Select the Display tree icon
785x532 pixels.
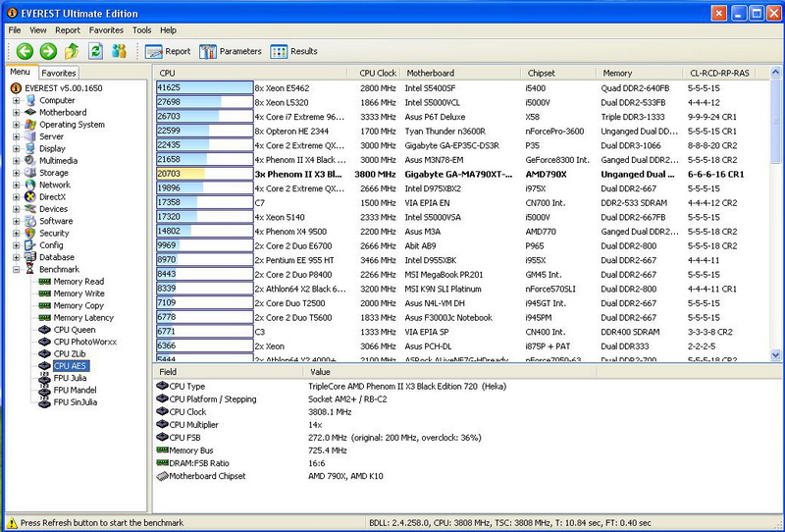point(30,148)
